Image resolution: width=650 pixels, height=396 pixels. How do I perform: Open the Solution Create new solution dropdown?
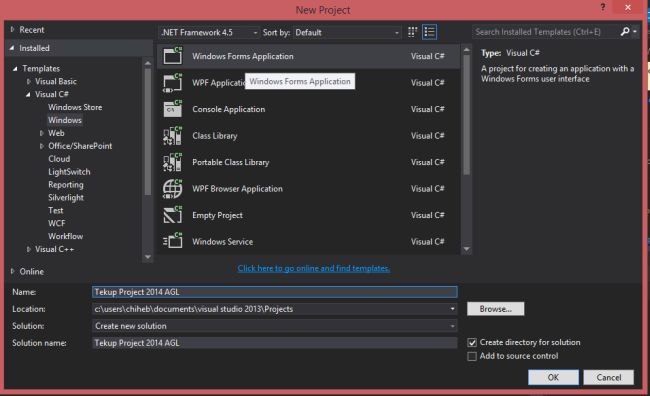tap(274, 326)
